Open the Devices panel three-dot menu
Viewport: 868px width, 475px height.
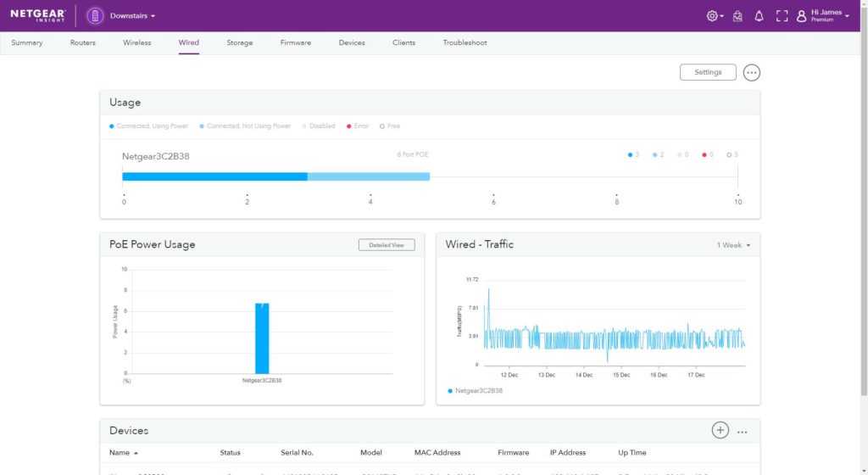[743, 432]
